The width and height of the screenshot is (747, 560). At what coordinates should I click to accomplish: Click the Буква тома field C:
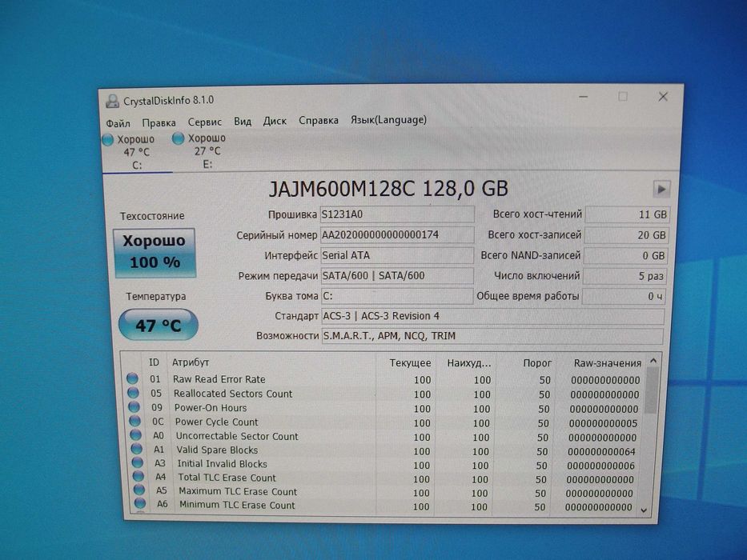(397, 296)
